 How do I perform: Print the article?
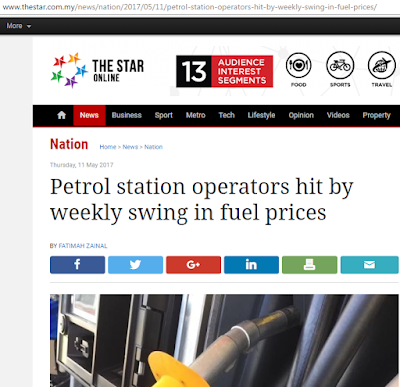309,265
